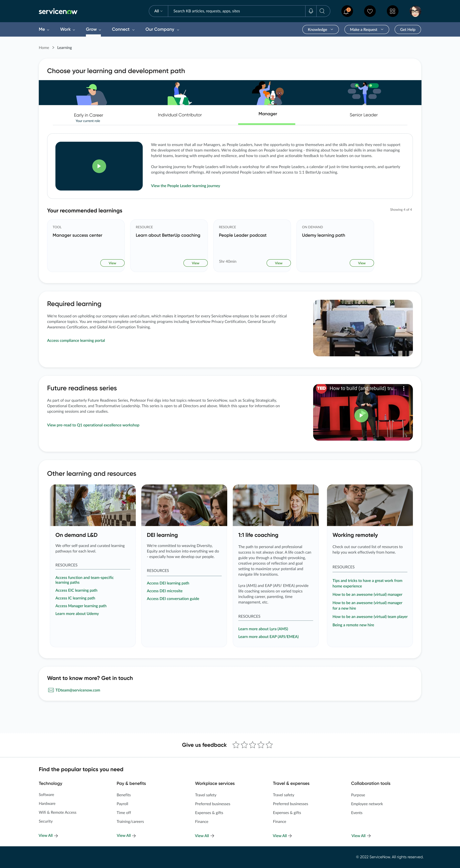The image size is (460, 868).
Task: Open favorites heart icon
Action: (370, 11)
